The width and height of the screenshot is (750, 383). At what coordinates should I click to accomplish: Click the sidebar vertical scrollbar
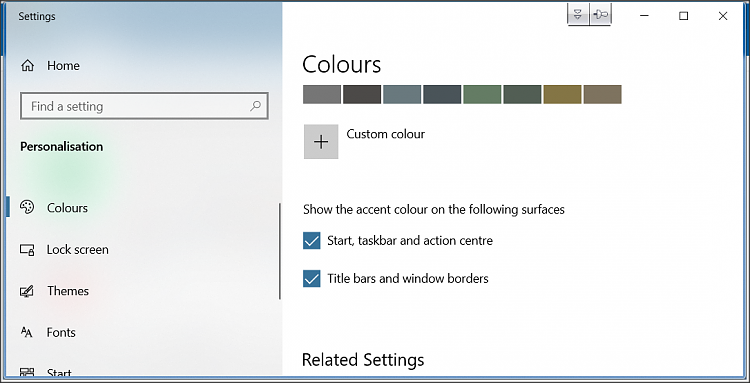(279, 251)
